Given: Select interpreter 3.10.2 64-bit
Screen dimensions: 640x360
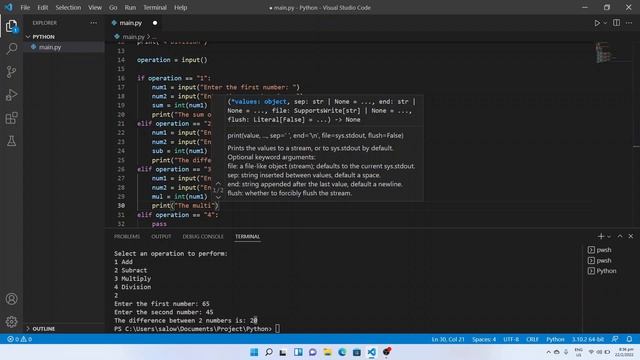Looking at the screenshot, I should click(587, 339).
